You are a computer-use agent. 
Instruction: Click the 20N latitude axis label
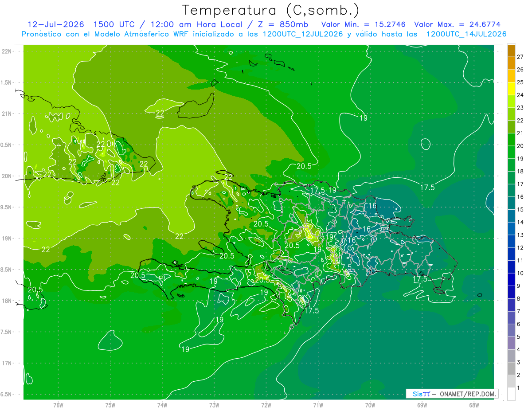(x=8, y=176)
